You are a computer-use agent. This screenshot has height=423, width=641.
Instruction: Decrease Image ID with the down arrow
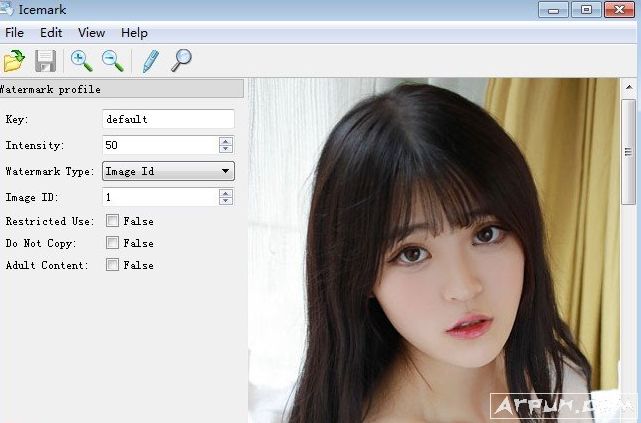(x=226, y=202)
